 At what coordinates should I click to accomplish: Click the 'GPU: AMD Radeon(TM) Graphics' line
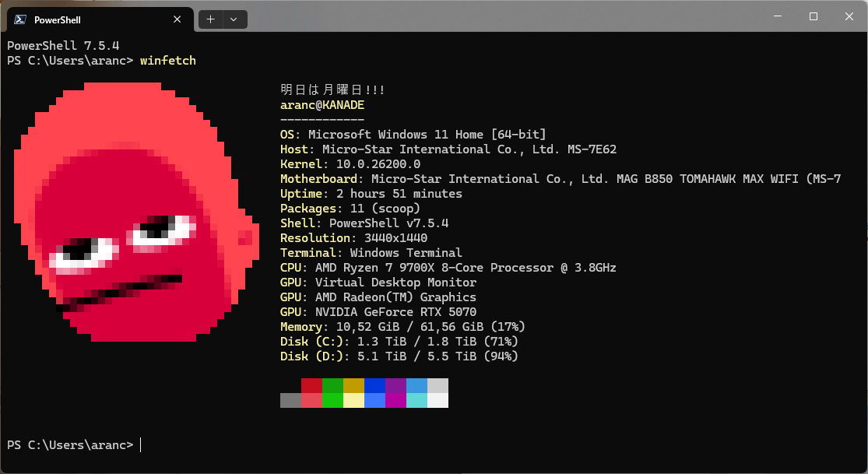coord(378,297)
